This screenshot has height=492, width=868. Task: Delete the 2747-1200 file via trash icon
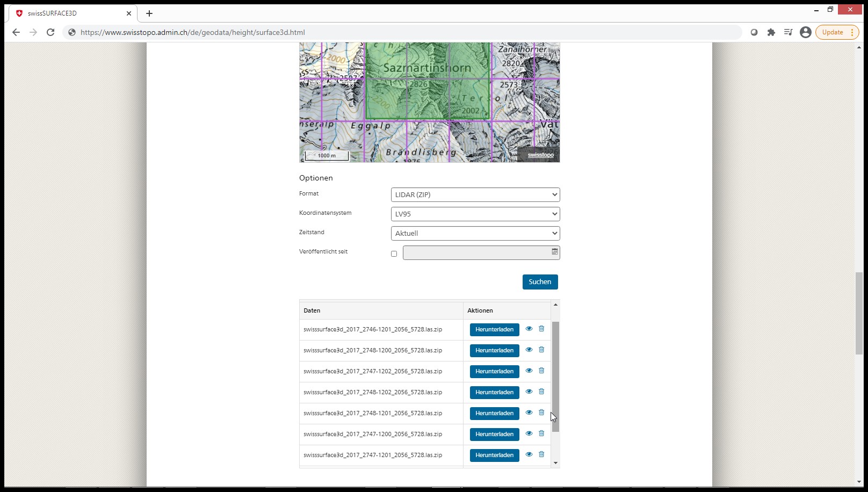click(x=541, y=433)
